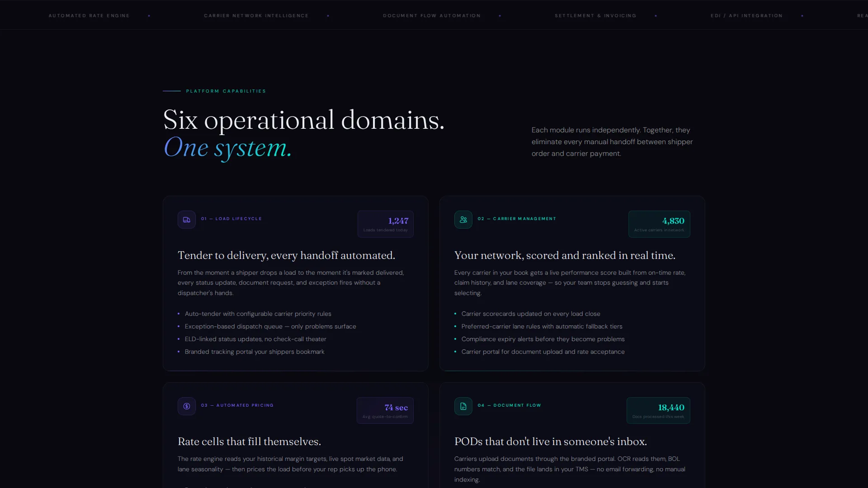The width and height of the screenshot is (868, 488).
Task: Click the '03 — Automated Pricing' label
Action: tap(237, 405)
